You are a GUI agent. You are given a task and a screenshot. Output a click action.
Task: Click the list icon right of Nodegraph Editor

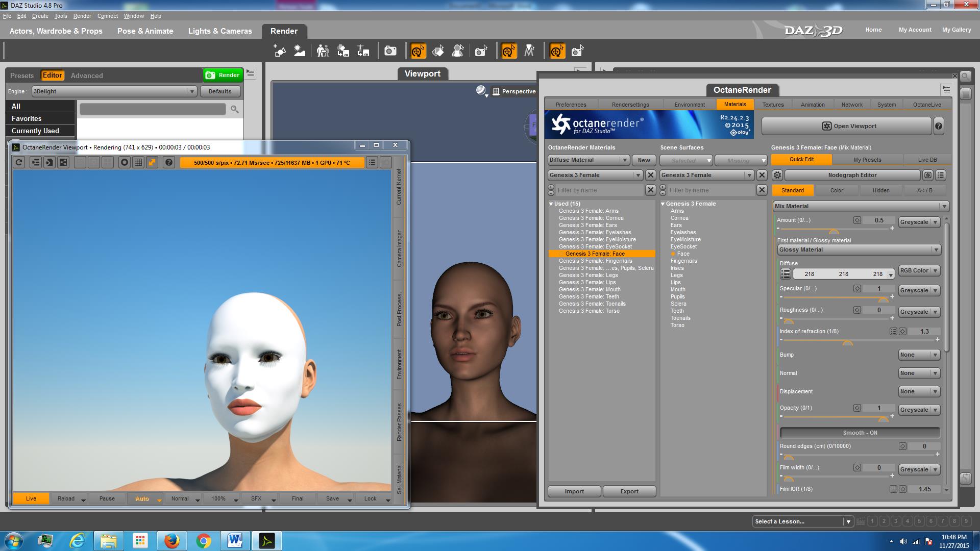[941, 175]
